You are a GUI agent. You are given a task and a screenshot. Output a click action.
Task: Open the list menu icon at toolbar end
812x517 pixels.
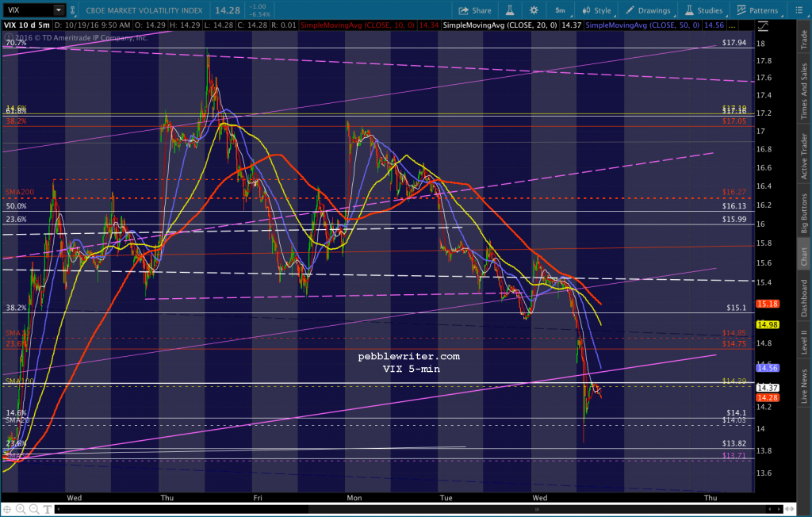point(799,10)
